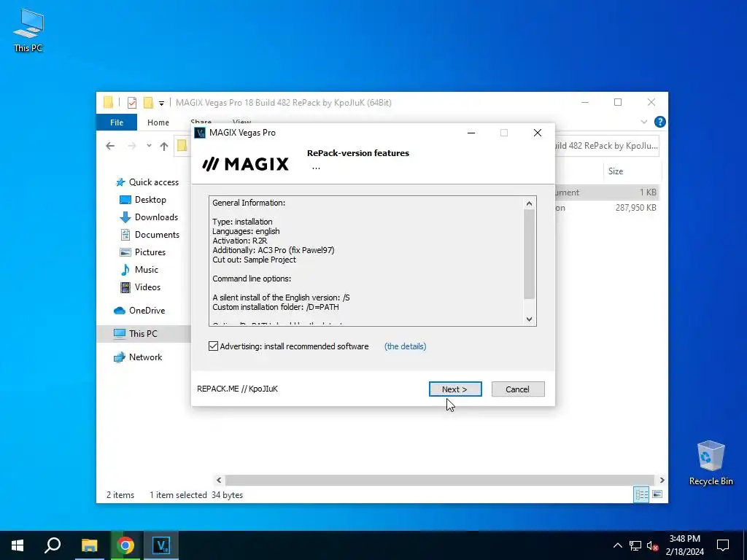Viewport: 747px width, 560px height.
Task: Maximize the File Explorer window
Action: (618, 102)
